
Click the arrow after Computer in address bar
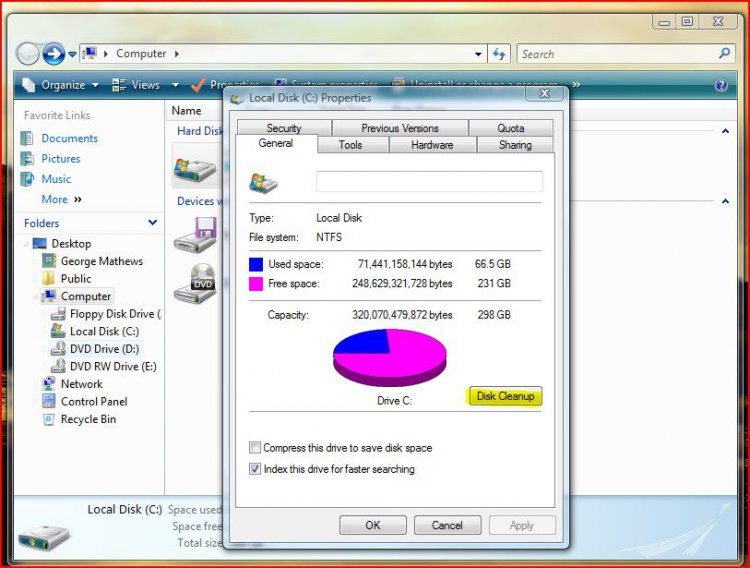point(176,54)
